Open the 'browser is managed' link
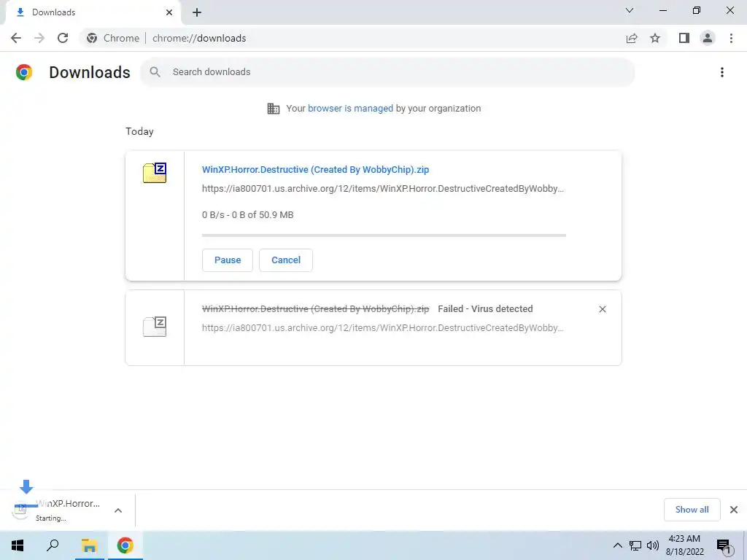747x560 pixels. (350, 109)
